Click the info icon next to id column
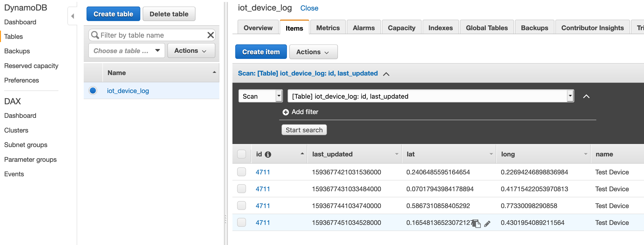 pyautogui.click(x=268, y=155)
